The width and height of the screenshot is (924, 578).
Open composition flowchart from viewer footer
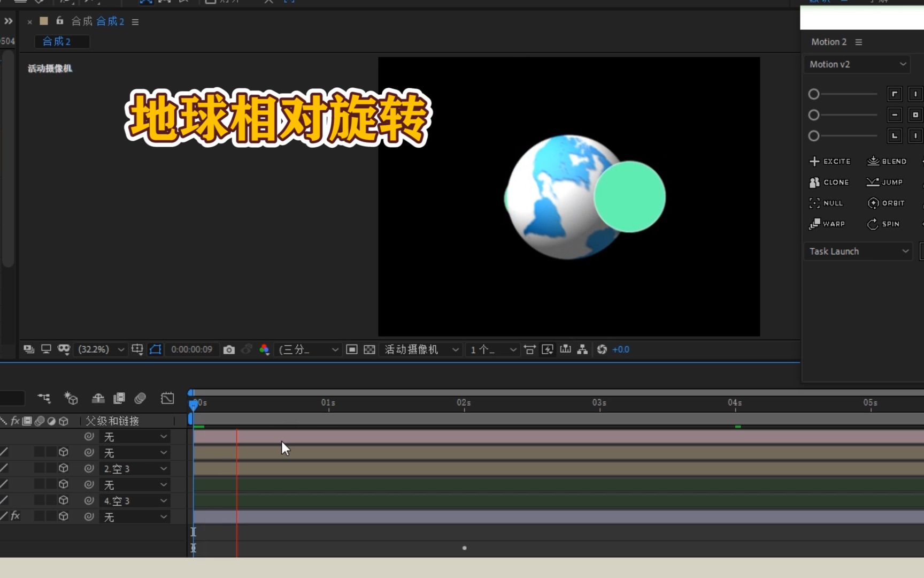point(582,349)
